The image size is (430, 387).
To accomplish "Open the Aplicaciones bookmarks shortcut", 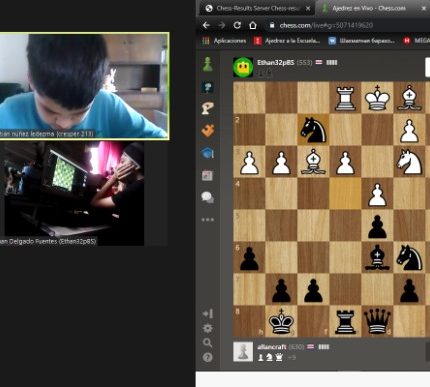I will pyautogui.click(x=224, y=41).
